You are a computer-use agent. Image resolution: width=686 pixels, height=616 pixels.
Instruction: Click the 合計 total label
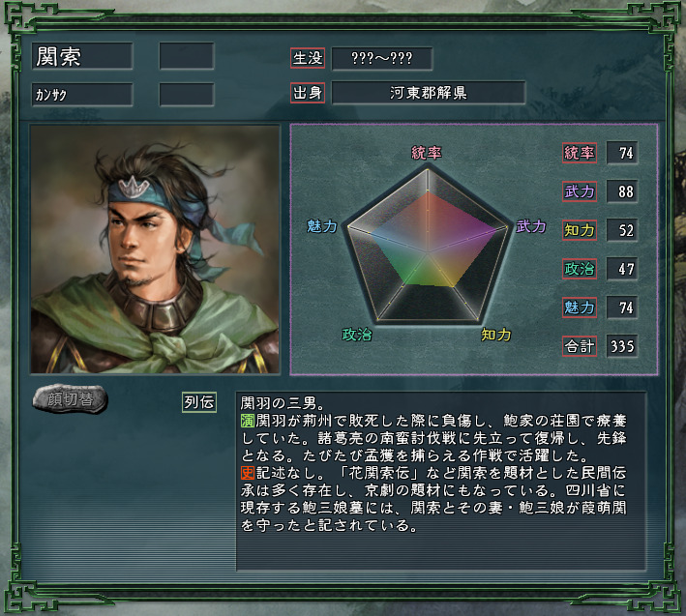pos(580,346)
